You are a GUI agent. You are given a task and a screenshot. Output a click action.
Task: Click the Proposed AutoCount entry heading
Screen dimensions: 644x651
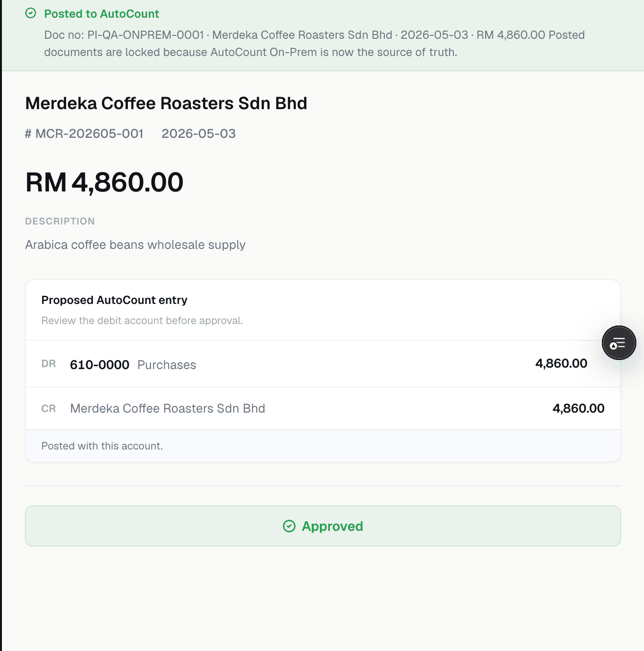click(x=114, y=300)
